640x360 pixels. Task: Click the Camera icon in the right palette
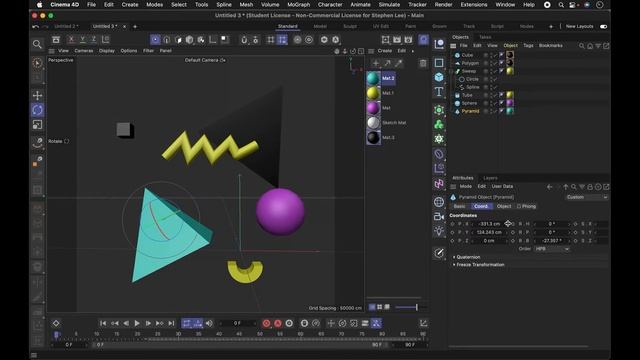pyautogui.click(x=439, y=217)
